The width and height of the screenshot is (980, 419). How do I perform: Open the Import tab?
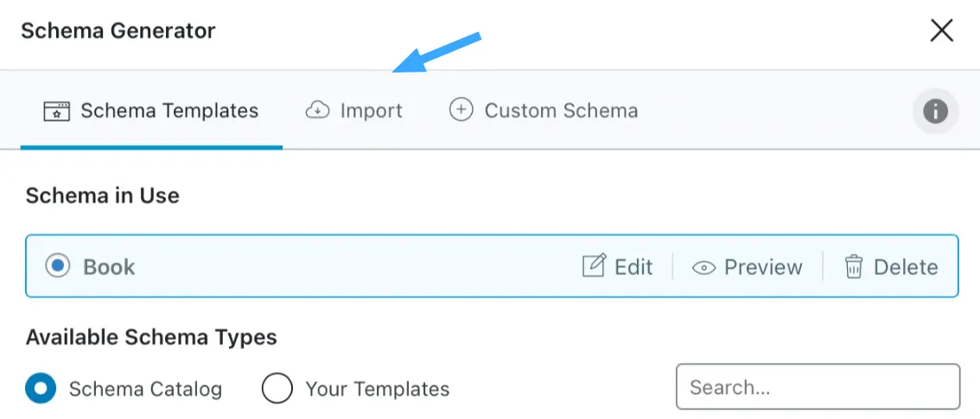click(353, 111)
